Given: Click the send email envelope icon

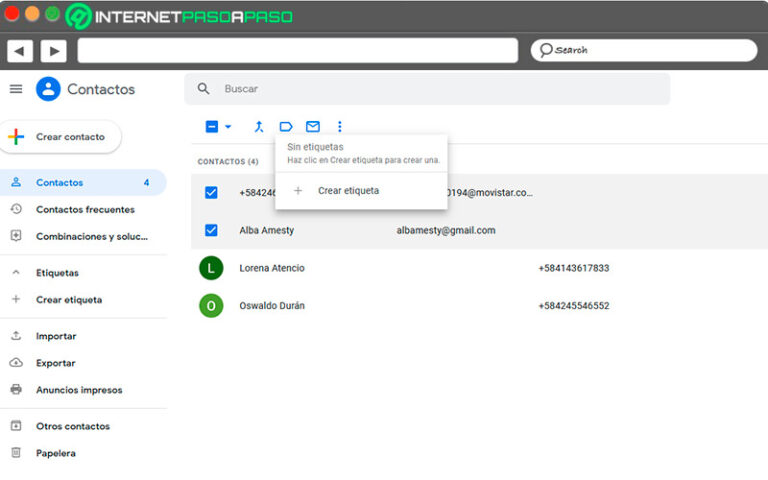Looking at the screenshot, I should (x=313, y=127).
